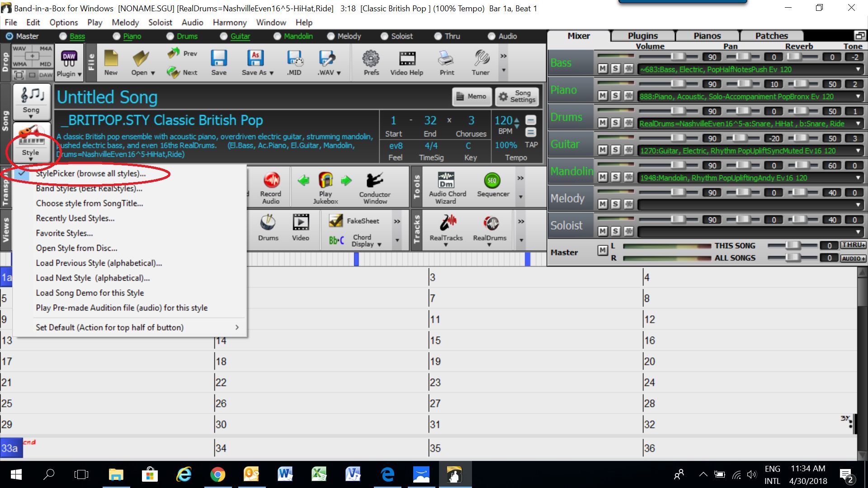The height and width of the screenshot is (488, 868).
Task: Select the Guitar track radio button
Action: click(x=224, y=36)
